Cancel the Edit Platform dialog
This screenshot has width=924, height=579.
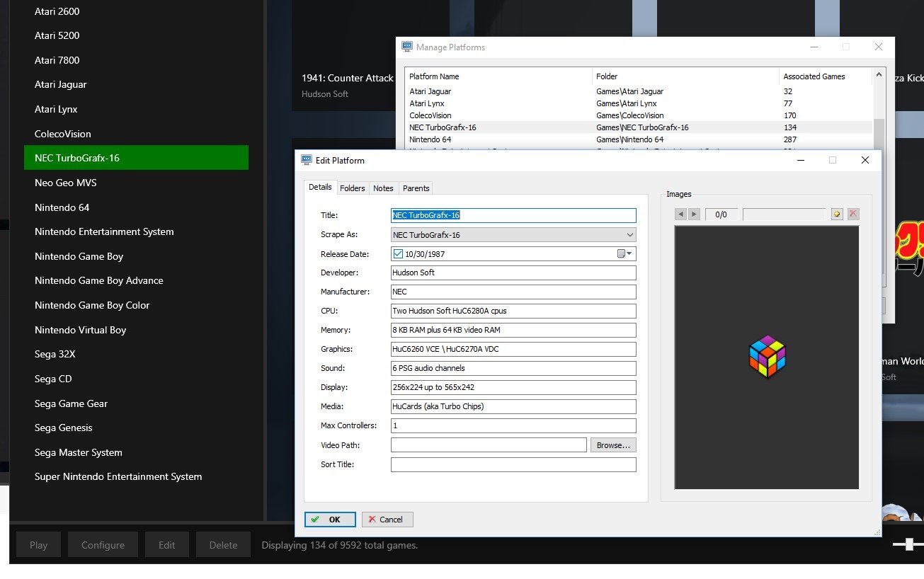387,520
